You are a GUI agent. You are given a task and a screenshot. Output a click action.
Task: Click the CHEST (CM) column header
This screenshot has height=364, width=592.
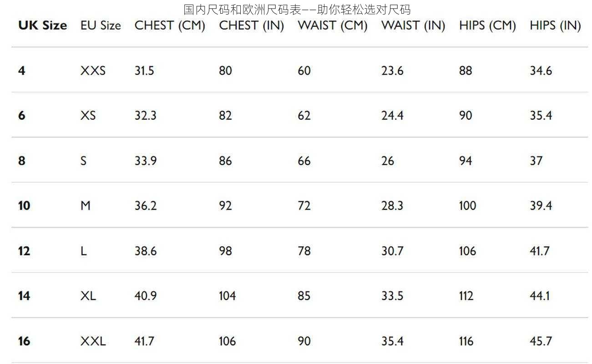pyautogui.click(x=170, y=26)
